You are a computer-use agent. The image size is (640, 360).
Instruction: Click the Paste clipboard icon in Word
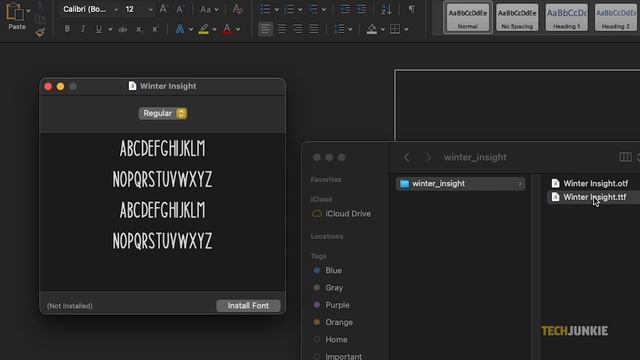15,11
